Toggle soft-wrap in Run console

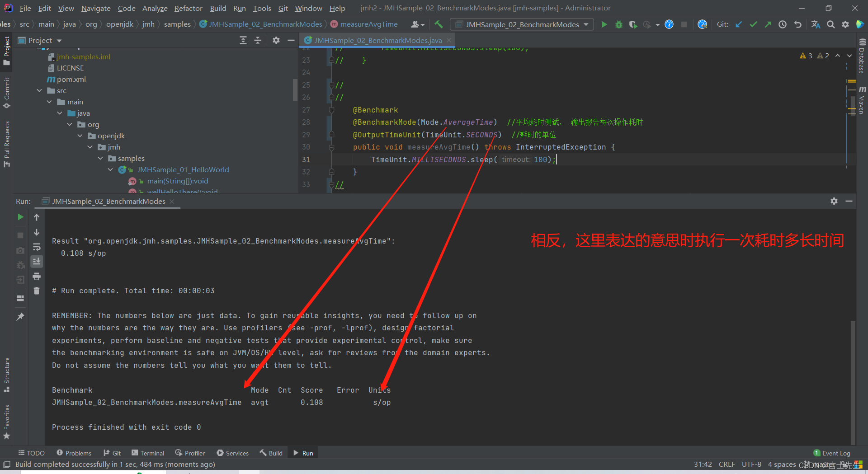coord(37,247)
